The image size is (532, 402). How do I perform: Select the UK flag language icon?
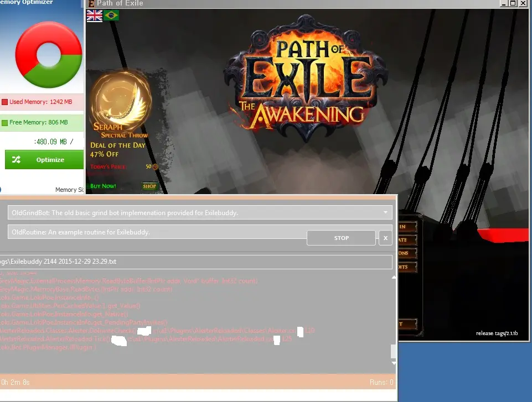[x=95, y=16]
